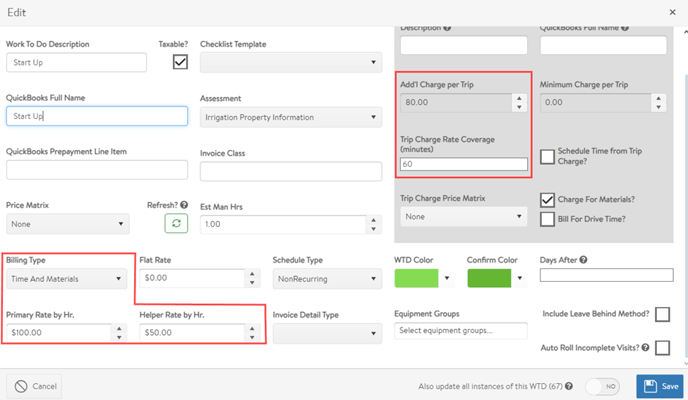Screen dimensions: 688x400
Task: Cancel editing this item
Action: [34, 386]
